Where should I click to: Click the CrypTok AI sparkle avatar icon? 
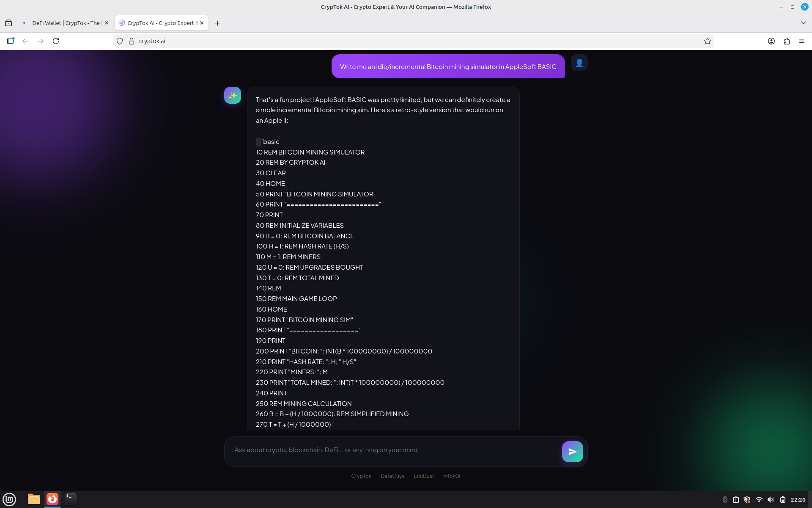[233, 95]
